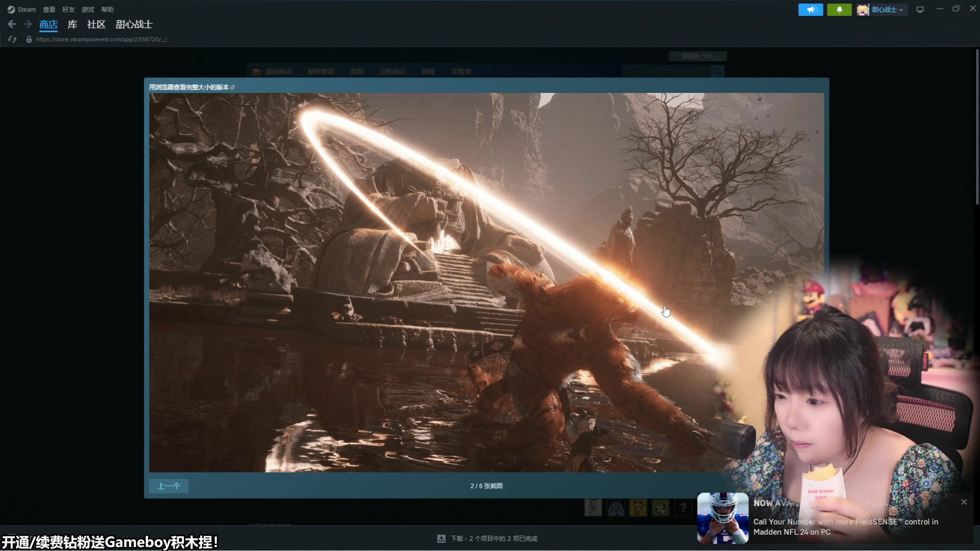Image resolution: width=980 pixels, height=551 pixels.
Task: Reload the page with refresh icon
Action: 12,39
